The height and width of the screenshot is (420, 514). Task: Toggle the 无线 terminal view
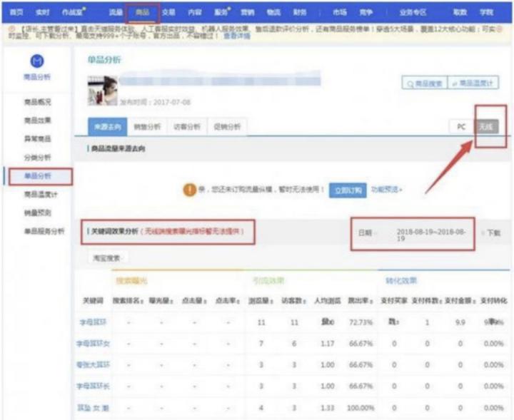pos(486,127)
